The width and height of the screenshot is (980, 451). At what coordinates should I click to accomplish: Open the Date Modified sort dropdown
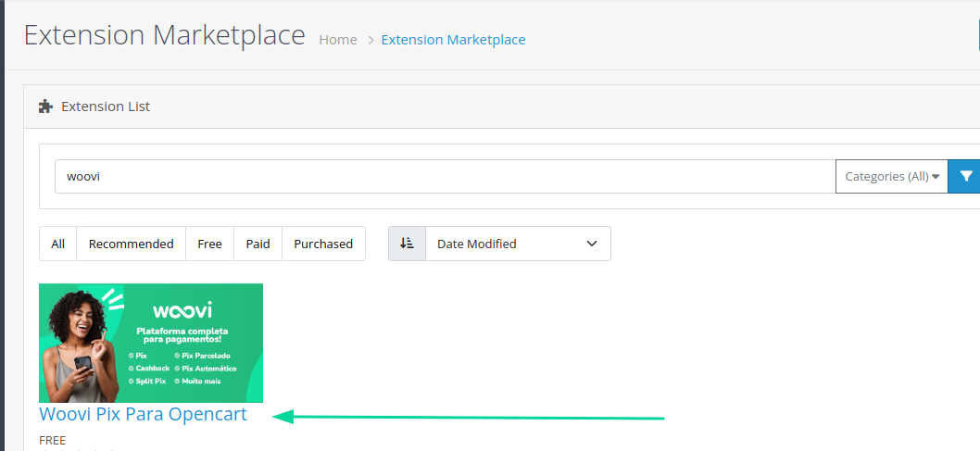[518, 244]
